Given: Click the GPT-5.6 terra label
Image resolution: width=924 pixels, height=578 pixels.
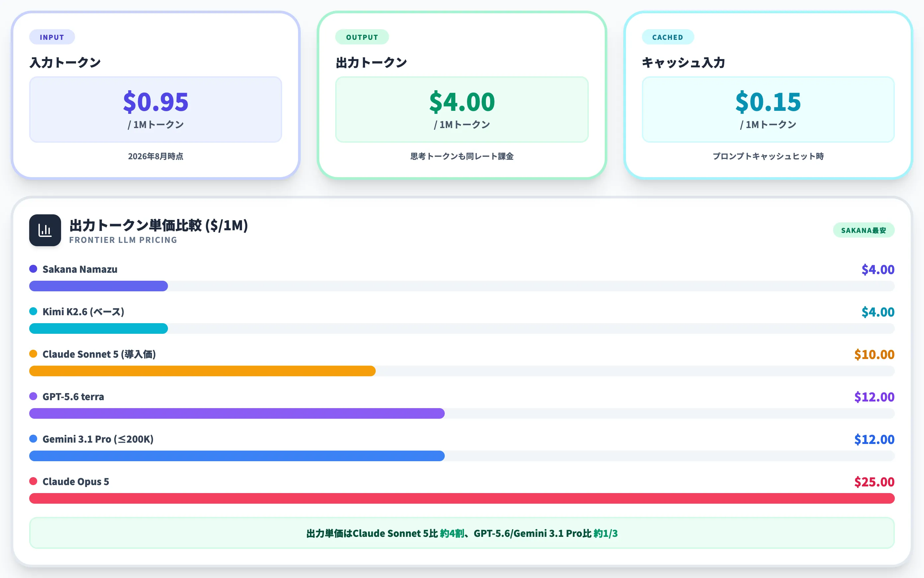Looking at the screenshot, I should 73,397.
